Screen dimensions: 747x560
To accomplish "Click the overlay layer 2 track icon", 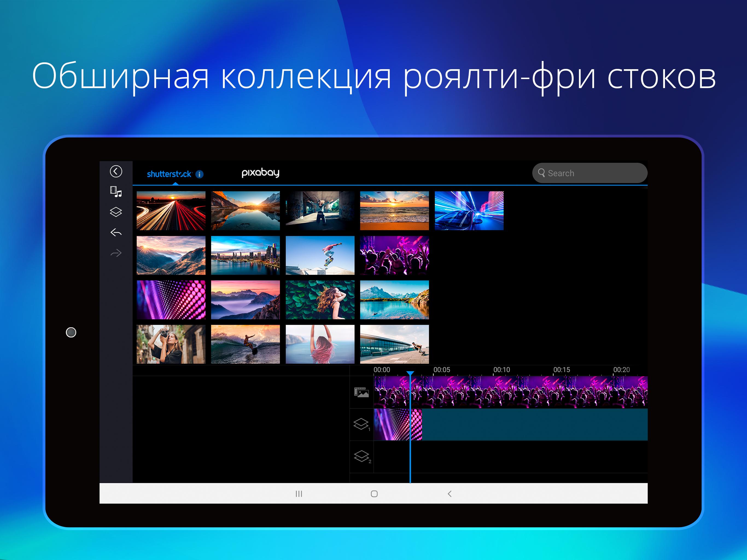I will [x=362, y=457].
